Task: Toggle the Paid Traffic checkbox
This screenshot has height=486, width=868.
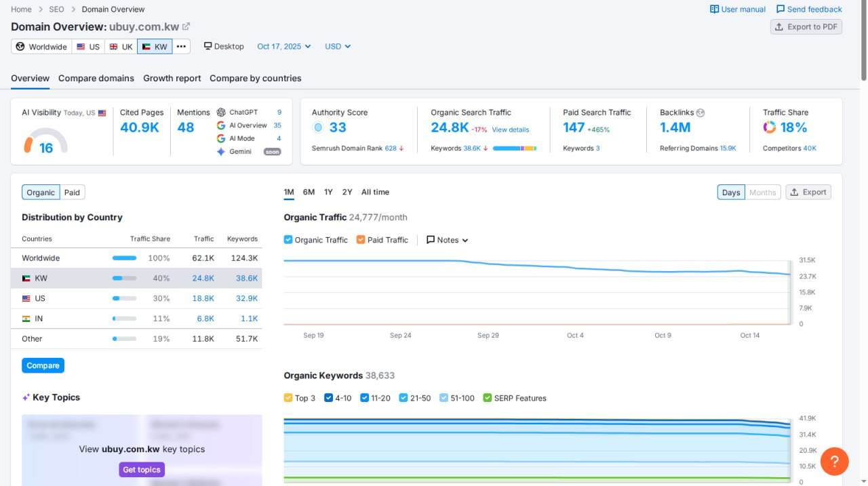Action: (x=361, y=240)
